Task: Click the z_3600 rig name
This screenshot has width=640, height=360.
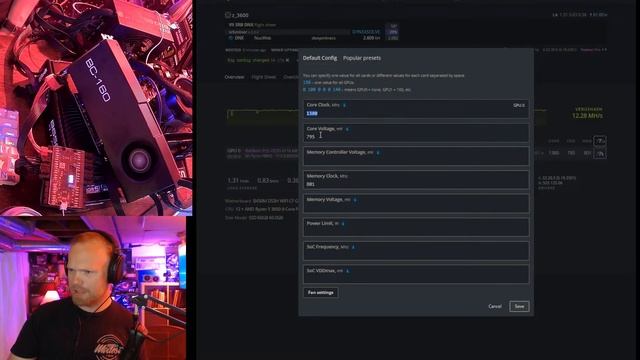Action: [x=240, y=15]
